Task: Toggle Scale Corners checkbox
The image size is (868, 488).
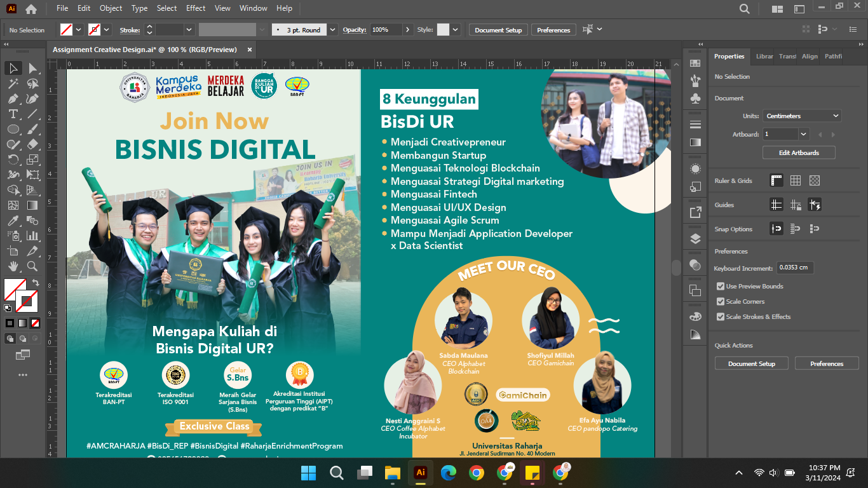Action: click(721, 302)
